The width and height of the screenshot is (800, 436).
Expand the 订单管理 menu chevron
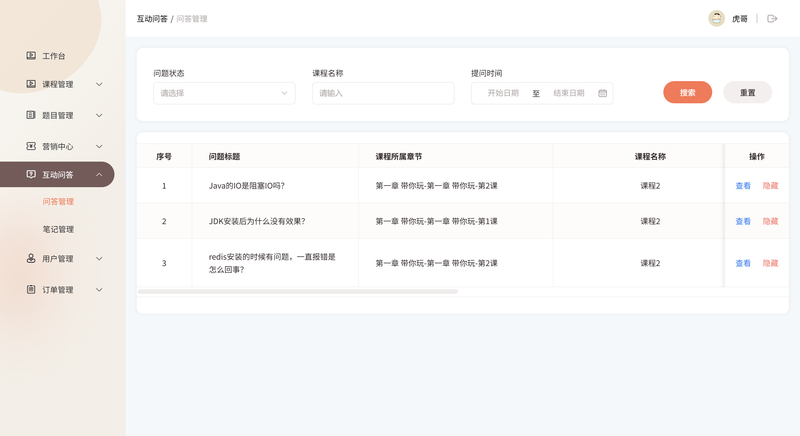[x=99, y=290]
